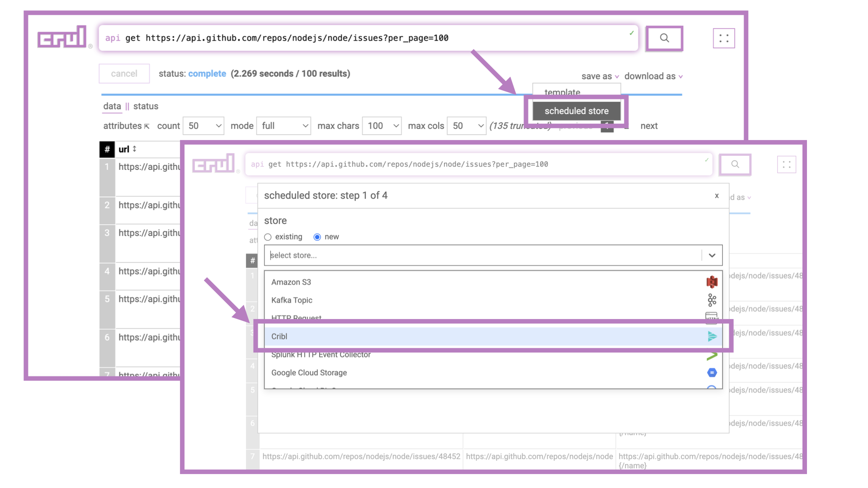The height and width of the screenshot is (488, 868).
Task: Switch to the data tab
Action: (x=112, y=106)
